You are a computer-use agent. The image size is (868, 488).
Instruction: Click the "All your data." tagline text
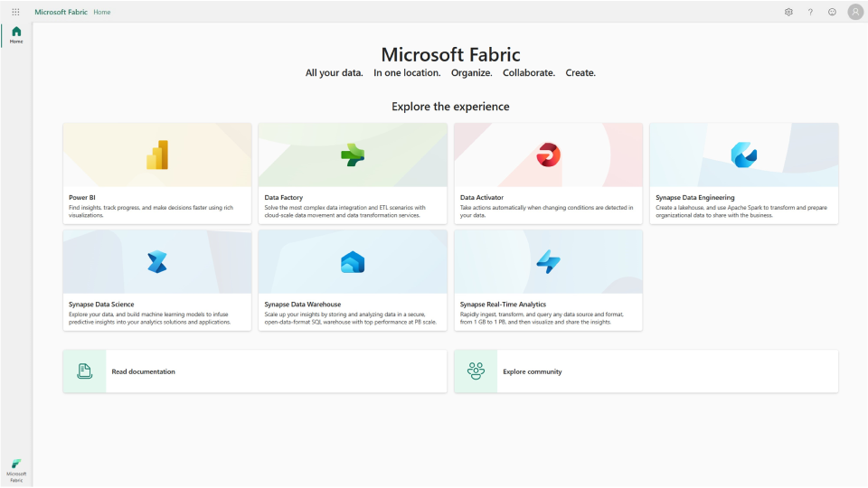pos(335,73)
